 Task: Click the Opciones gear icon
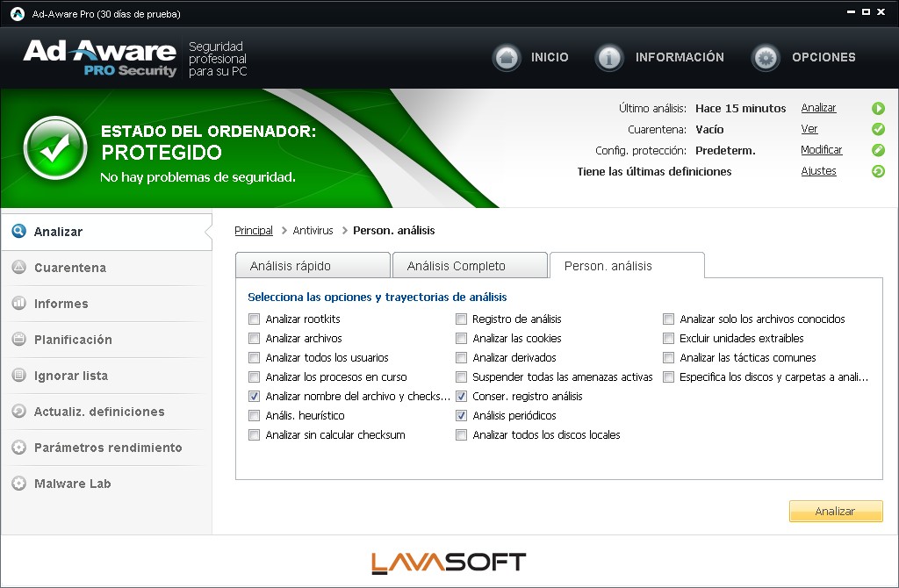(x=766, y=57)
